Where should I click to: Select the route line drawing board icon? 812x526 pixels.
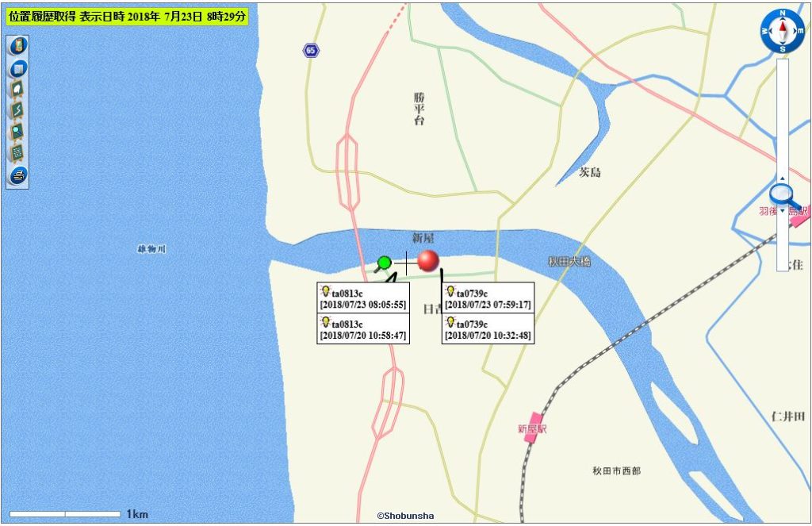(x=17, y=110)
